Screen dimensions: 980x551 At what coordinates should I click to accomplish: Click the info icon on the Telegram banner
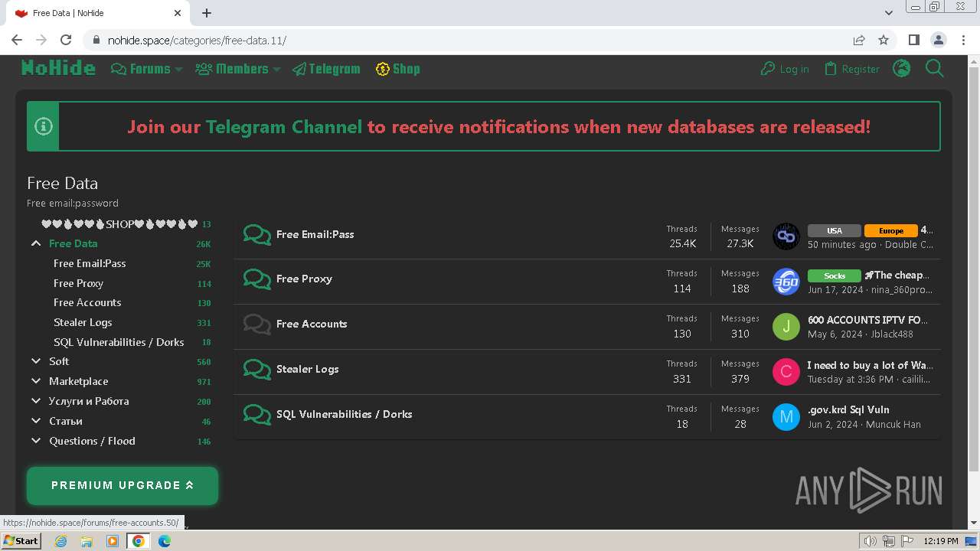(44, 126)
